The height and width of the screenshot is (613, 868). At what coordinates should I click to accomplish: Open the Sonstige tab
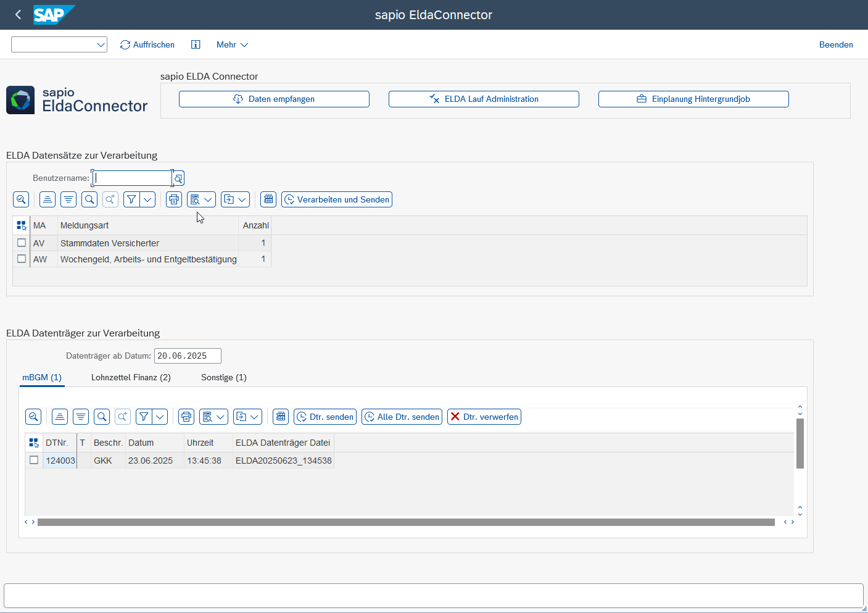pos(223,377)
